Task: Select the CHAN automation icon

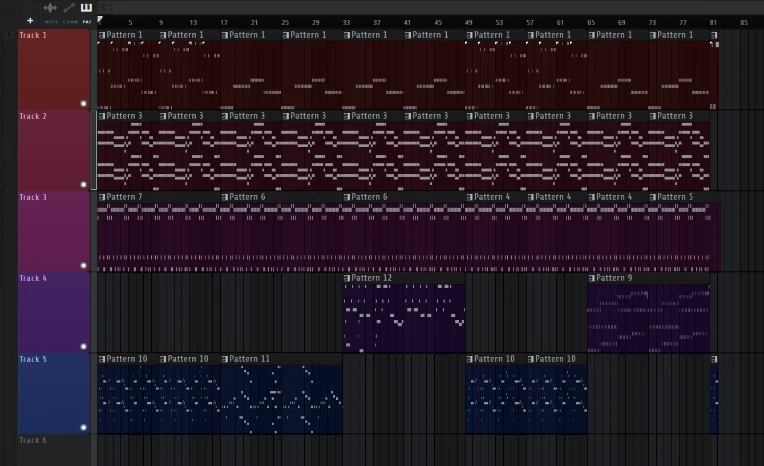Action: click(x=69, y=8)
